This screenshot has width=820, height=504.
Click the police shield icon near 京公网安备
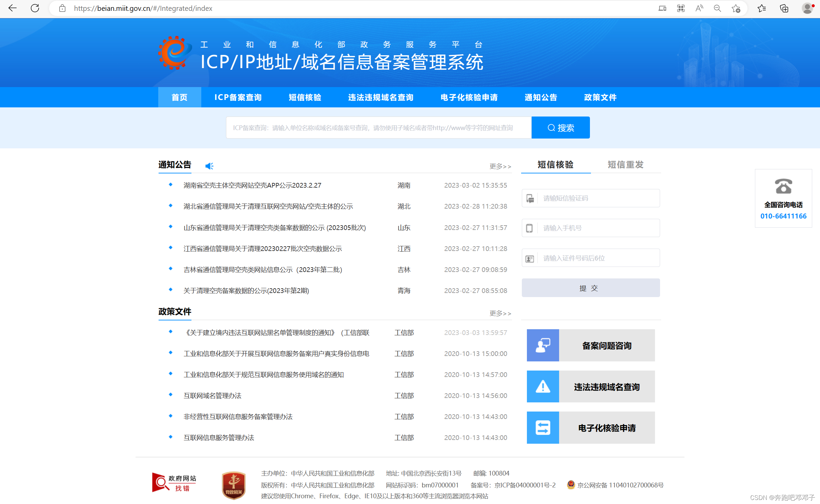571,485
